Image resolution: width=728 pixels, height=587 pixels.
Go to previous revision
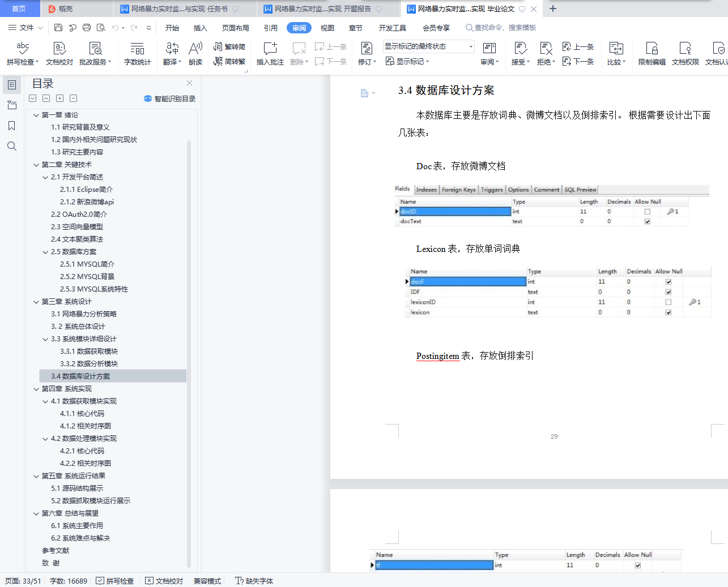[x=578, y=46]
